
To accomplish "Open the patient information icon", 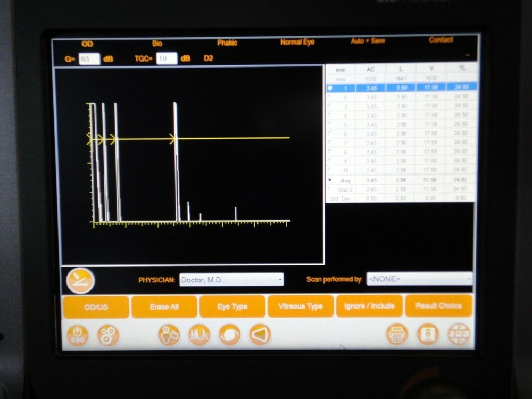I will coord(168,335).
